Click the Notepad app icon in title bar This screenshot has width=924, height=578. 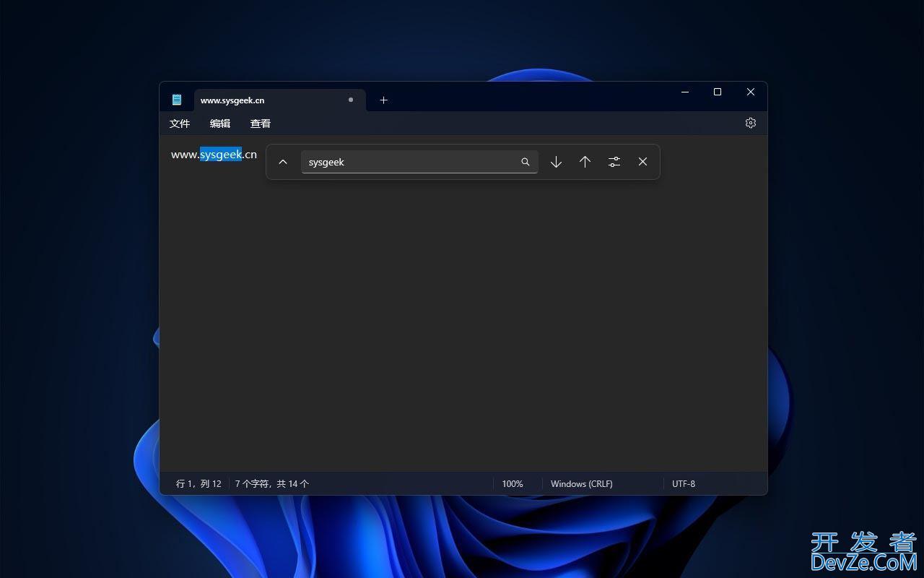tap(177, 100)
